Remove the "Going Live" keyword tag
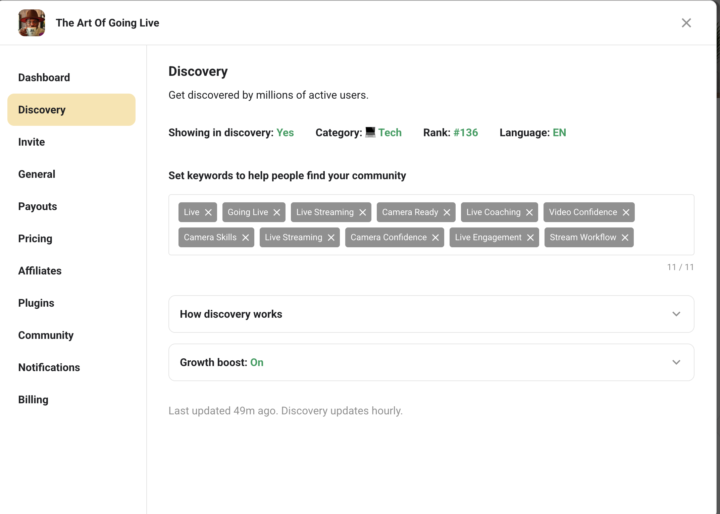Image resolution: width=720 pixels, height=514 pixels. click(276, 212)
